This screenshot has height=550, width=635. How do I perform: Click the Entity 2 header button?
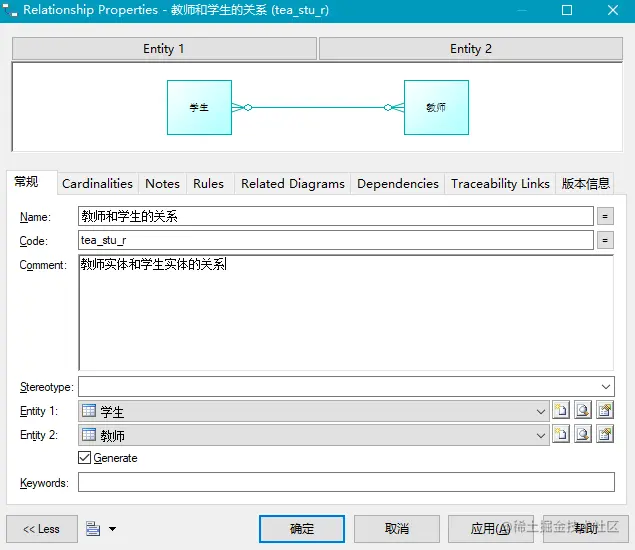click(x=471, y=49)
